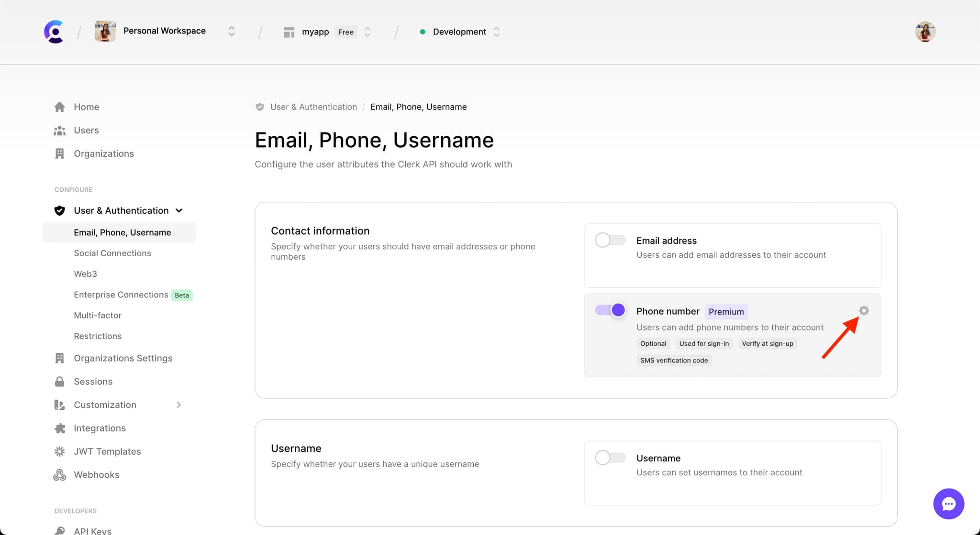Click the User & Authentication shield icon

tap(59, 210)
